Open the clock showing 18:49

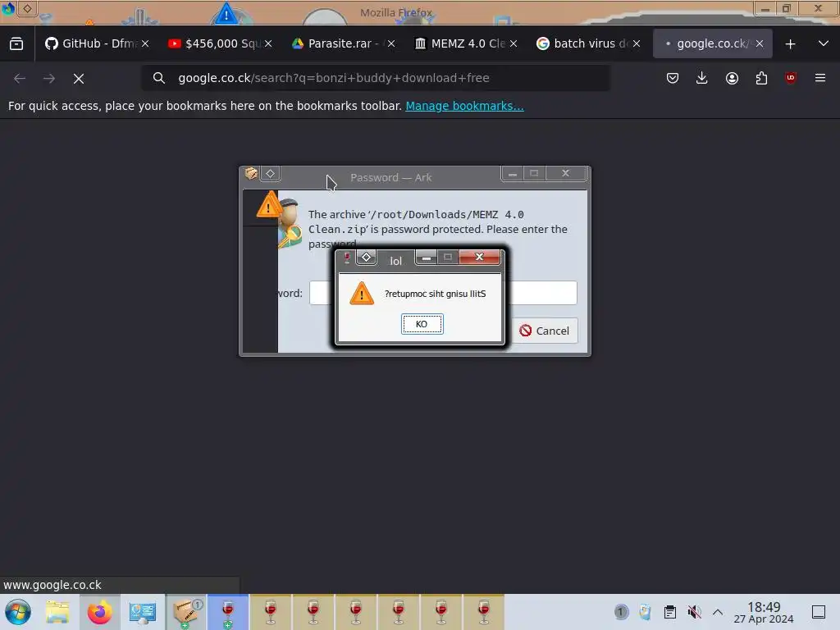[x=764, y=612]
